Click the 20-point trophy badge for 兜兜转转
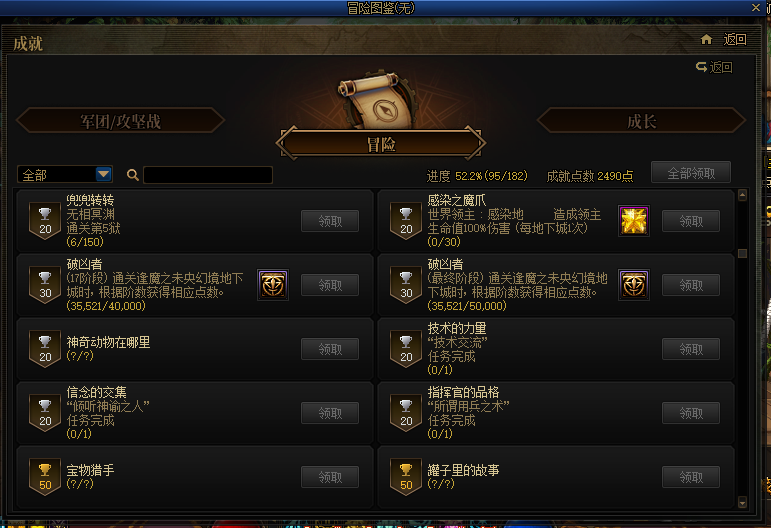The image size is (771, 528). pos(45,221)
